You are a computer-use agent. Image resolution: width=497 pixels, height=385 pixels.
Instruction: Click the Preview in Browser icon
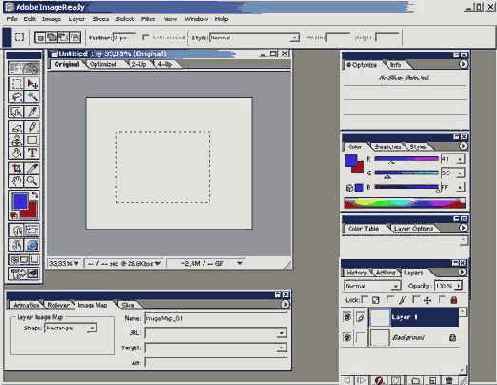pyautogui.click(x=32, y=245)
